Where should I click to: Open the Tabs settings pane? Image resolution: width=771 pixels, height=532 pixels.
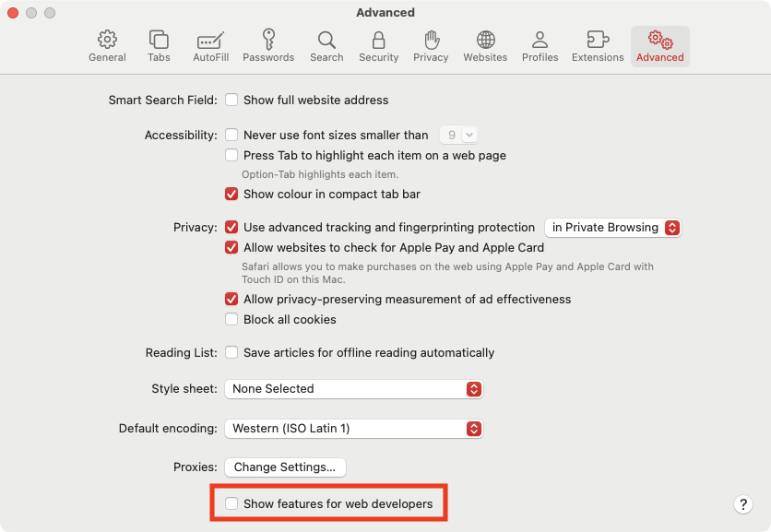pos(159,46)
